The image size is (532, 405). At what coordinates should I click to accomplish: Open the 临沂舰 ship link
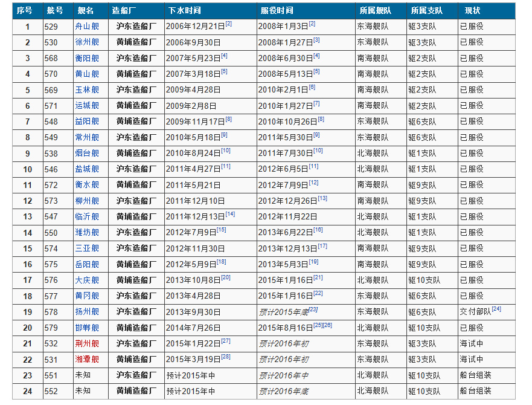[x=87, y=217]
